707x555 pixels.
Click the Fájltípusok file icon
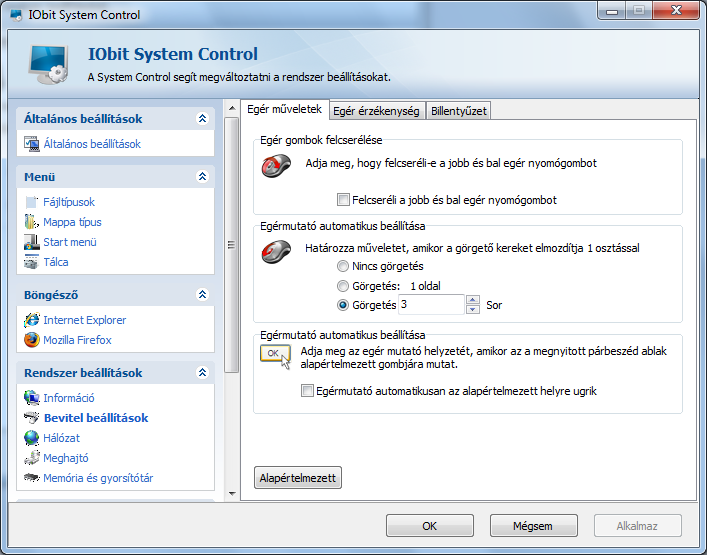32,202
